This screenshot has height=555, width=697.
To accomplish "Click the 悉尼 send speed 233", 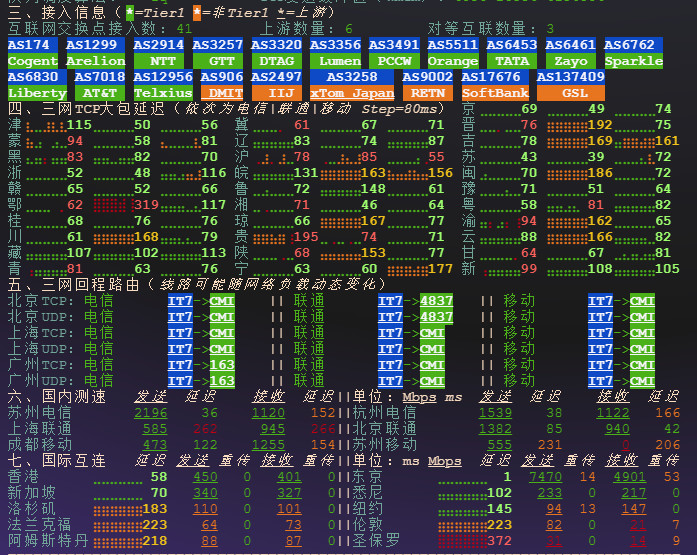I will pos(549,493).
